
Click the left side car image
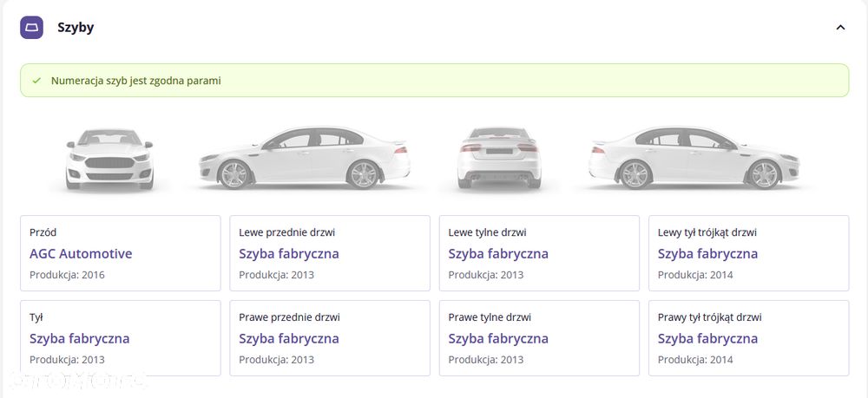coord(305,158)
